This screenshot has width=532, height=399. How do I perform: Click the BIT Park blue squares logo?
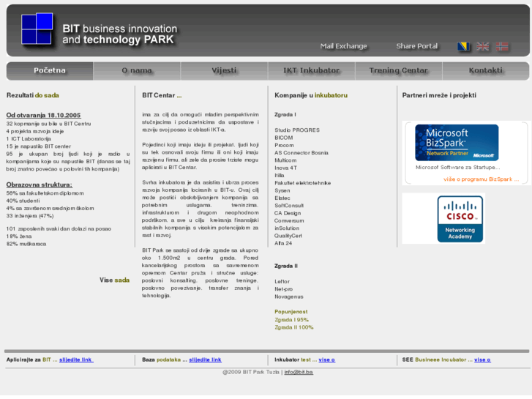37,29
